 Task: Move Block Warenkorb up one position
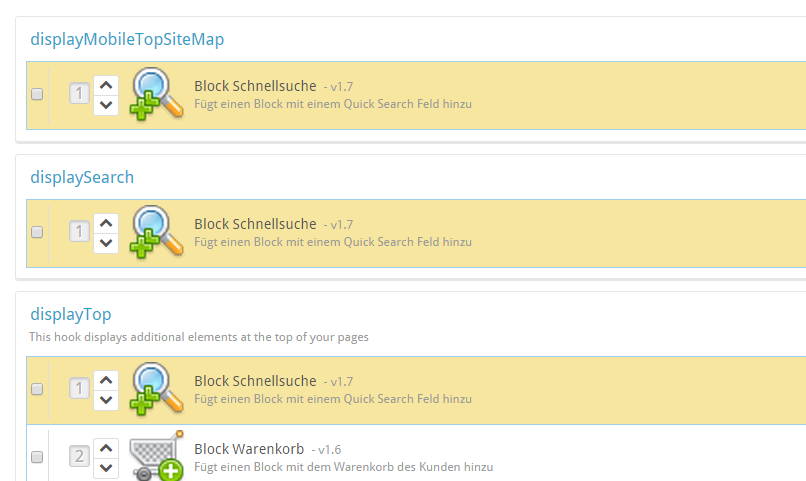(106, 448)
